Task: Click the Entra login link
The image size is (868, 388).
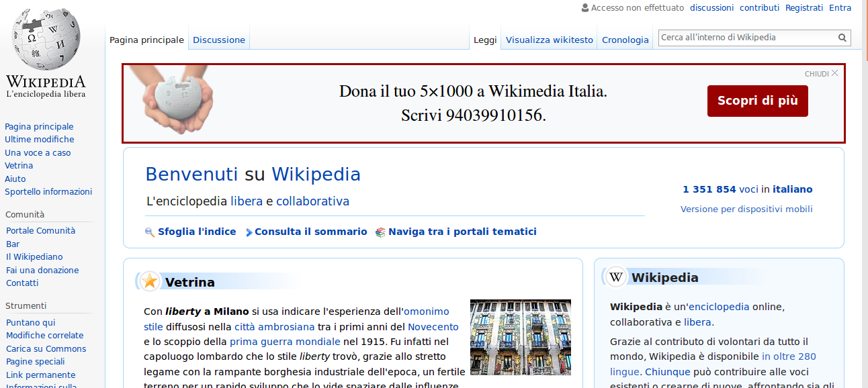Action: click(840, 8)
